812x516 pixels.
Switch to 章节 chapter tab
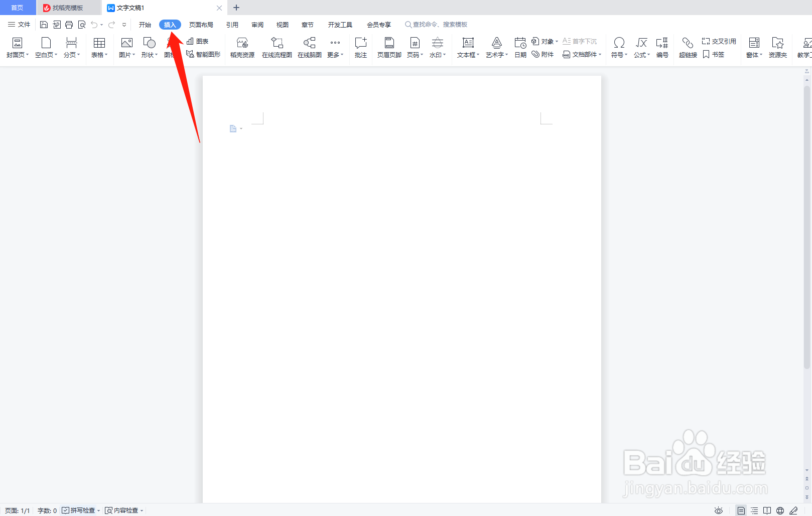[x=308, y=25]
